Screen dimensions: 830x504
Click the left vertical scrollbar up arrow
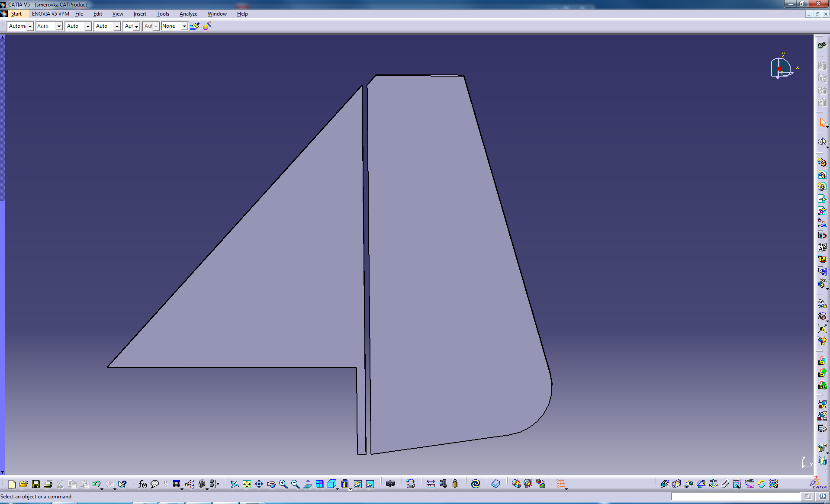coord(3,37)
